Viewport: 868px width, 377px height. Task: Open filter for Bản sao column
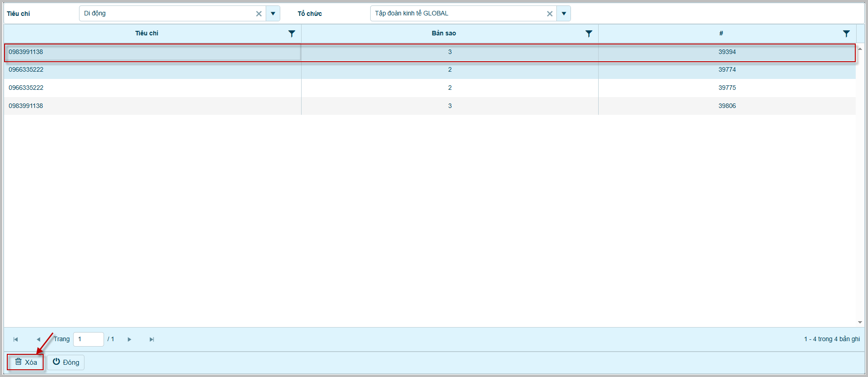pyautogui.click(x=589, y=34)
